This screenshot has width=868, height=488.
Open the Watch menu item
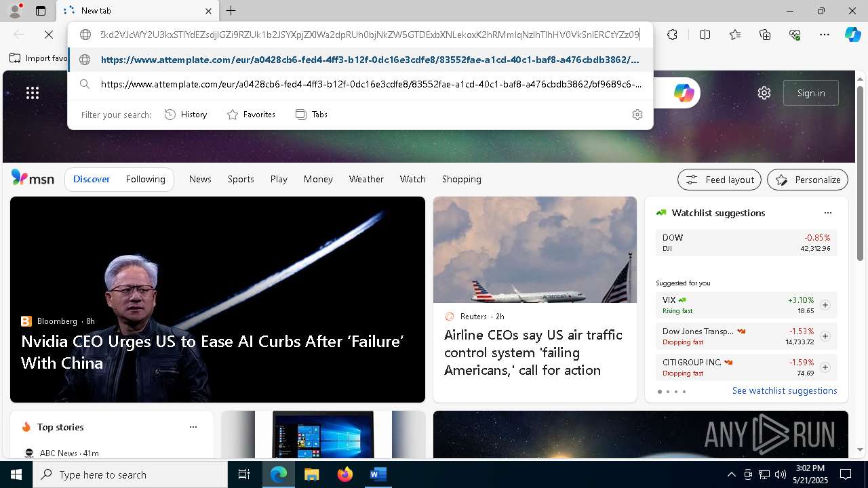click(x=413, y=179)
